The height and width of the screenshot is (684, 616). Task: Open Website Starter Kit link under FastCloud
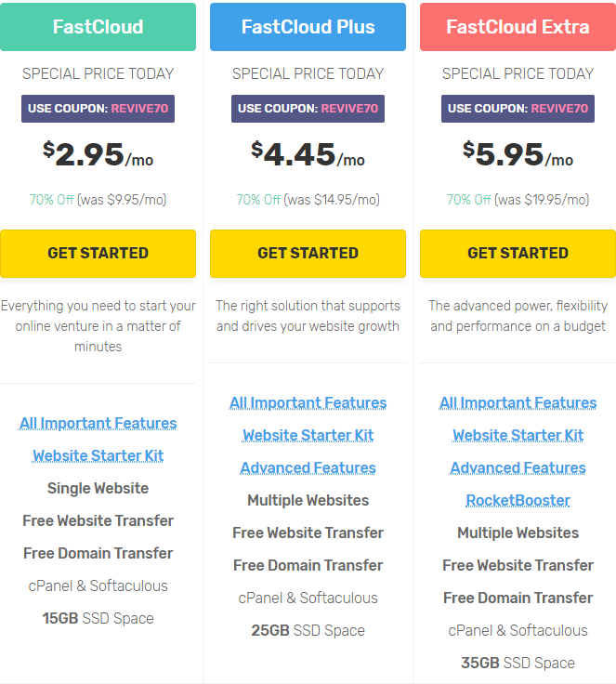pos(98,455)
